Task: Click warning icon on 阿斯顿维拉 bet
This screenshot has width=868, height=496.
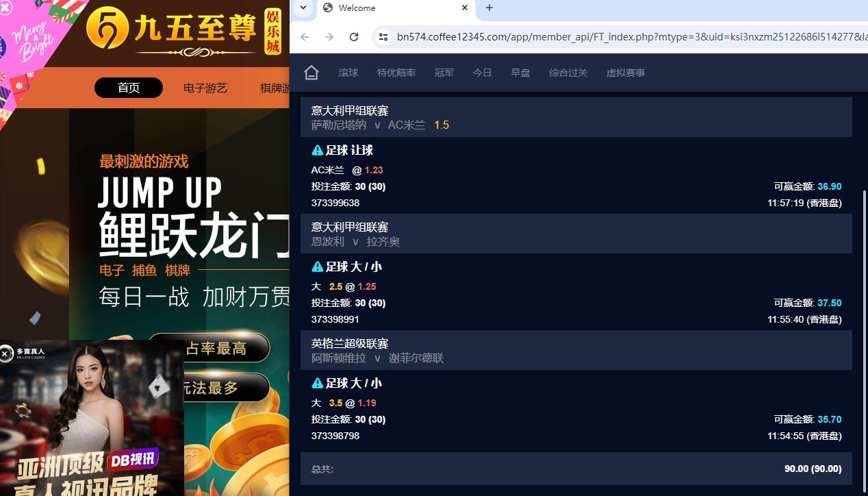Action: click(318, 383)
